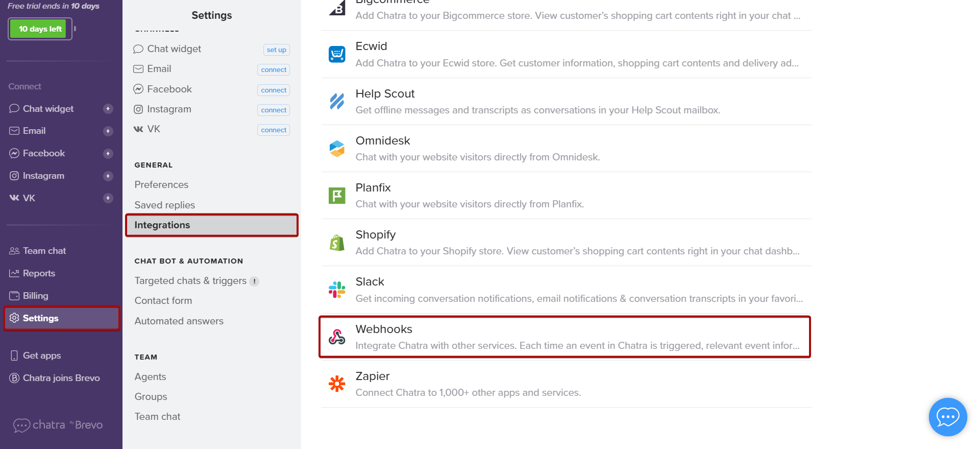The image size is (980, 449).
Task: Click plus next to Instagram in sidebar
Action: (x=108, y=176)
